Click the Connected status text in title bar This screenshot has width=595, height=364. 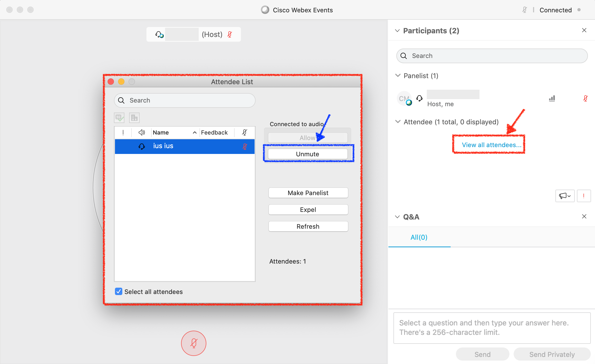pyautogui.click(x=556, y=10)
